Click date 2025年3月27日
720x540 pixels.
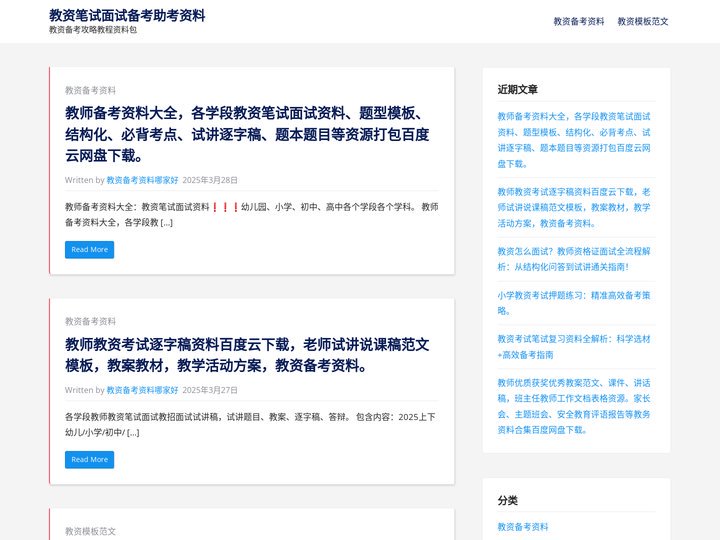(x=210, y=390)
